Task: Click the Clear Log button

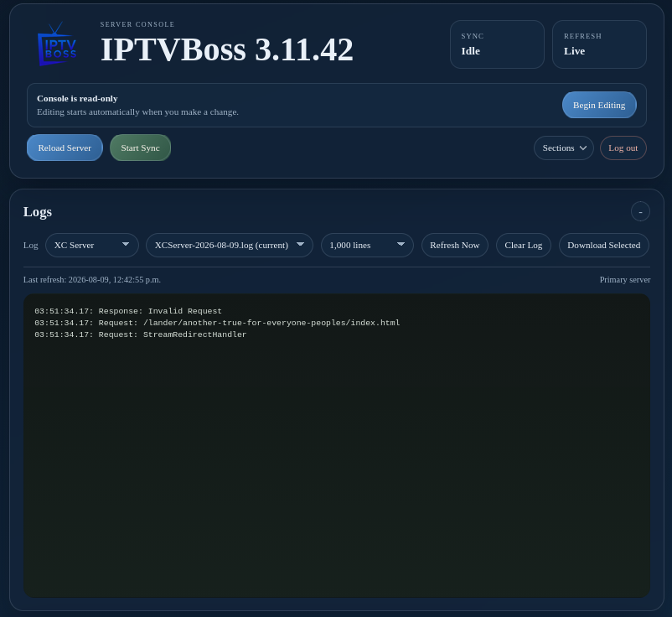Action: [x=524, y=246]
